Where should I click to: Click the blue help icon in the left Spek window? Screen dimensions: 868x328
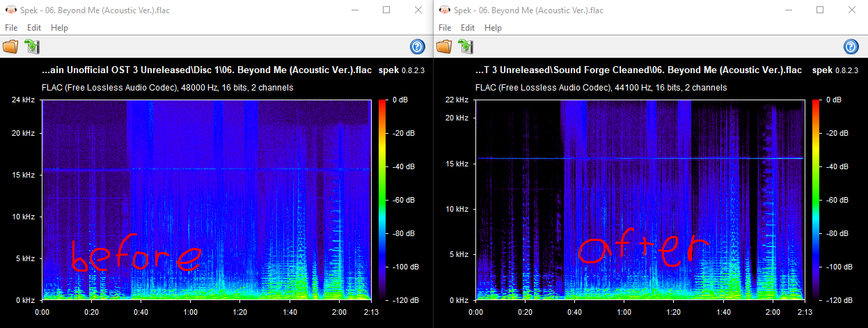[417, 47]
